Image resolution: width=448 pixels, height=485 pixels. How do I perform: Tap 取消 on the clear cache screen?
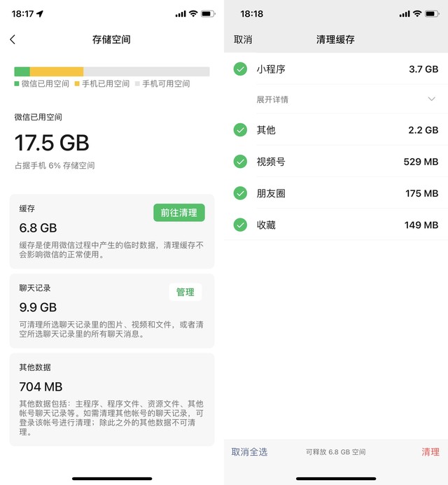coord(243,40)
